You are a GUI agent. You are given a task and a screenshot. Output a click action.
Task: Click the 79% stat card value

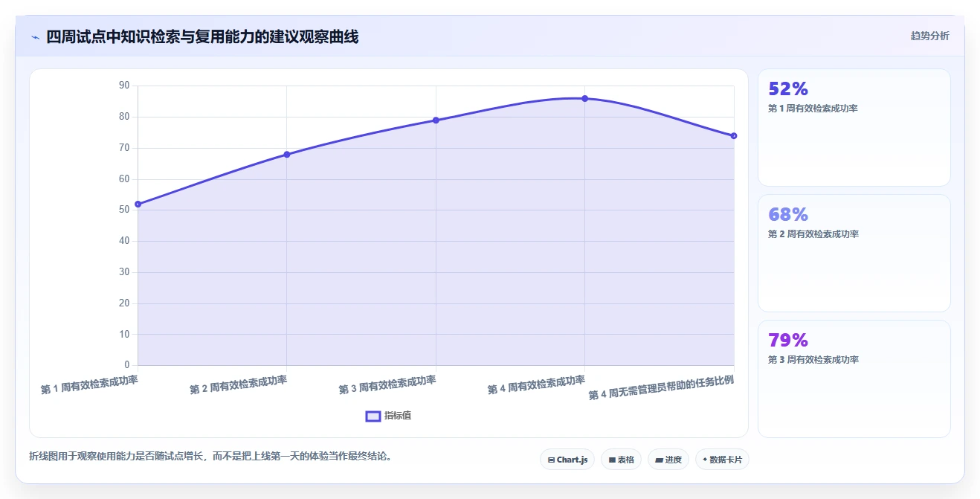point(788,341)
